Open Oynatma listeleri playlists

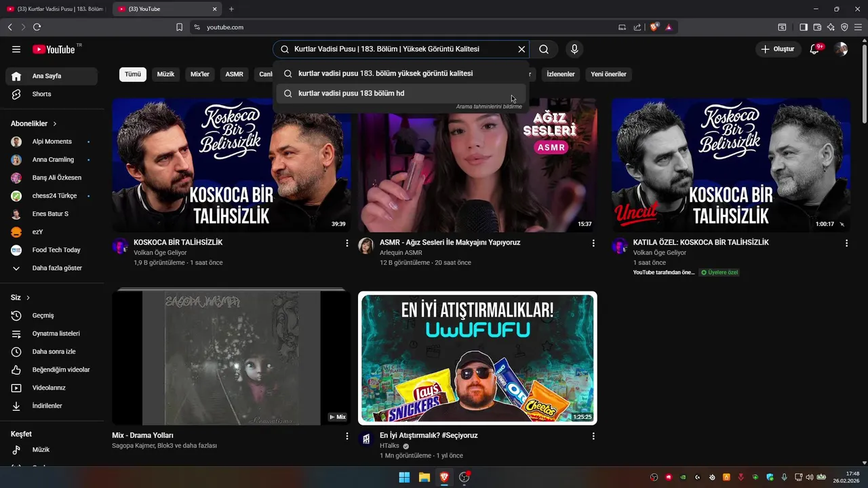point(52,333)
